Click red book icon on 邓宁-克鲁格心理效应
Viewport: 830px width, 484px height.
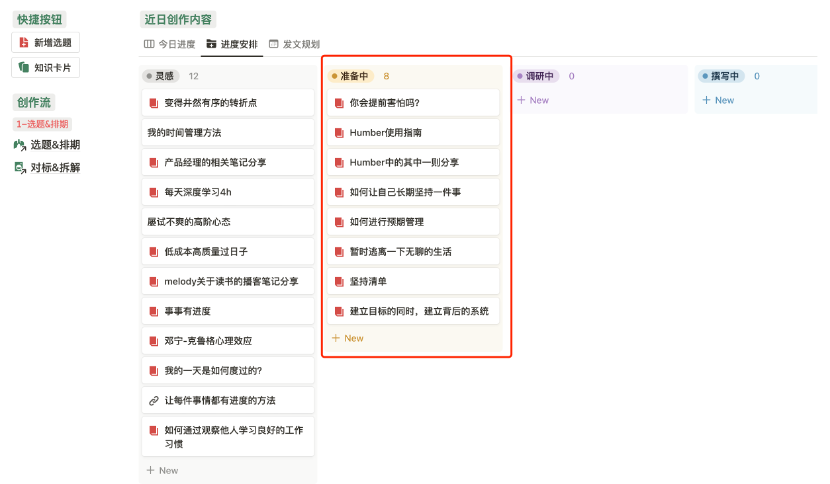click(154, 341)
